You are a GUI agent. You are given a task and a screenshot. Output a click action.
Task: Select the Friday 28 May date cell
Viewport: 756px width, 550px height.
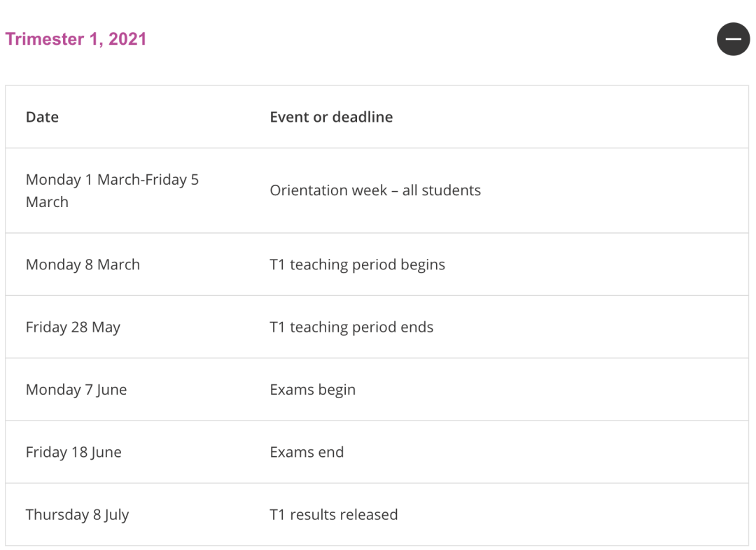click(x=73, y=327)
